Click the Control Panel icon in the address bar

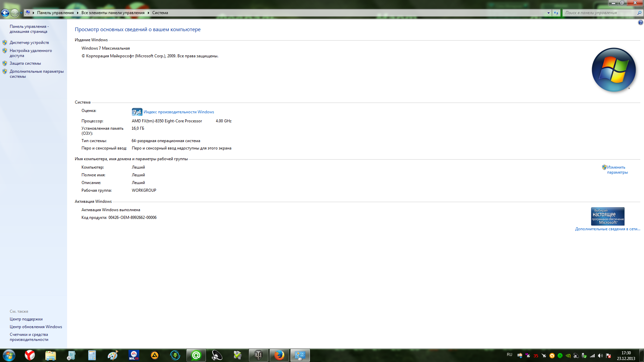(x=28, y=13)
